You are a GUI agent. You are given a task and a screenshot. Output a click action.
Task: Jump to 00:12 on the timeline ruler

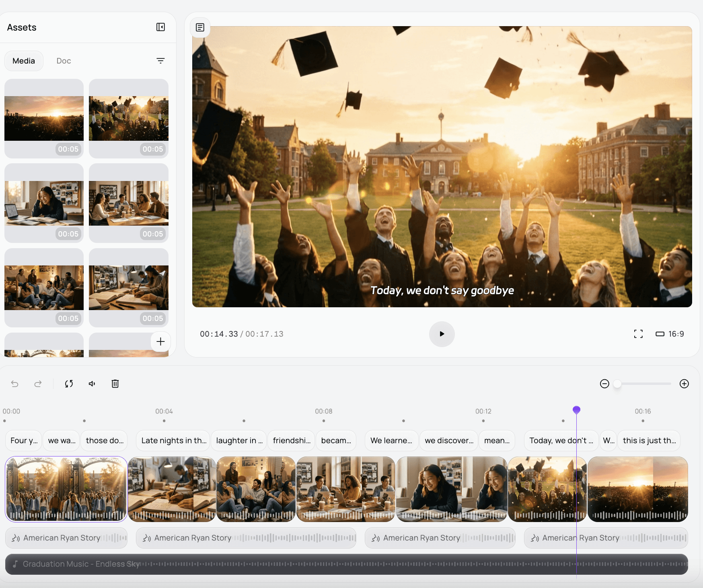coord(483,411)
